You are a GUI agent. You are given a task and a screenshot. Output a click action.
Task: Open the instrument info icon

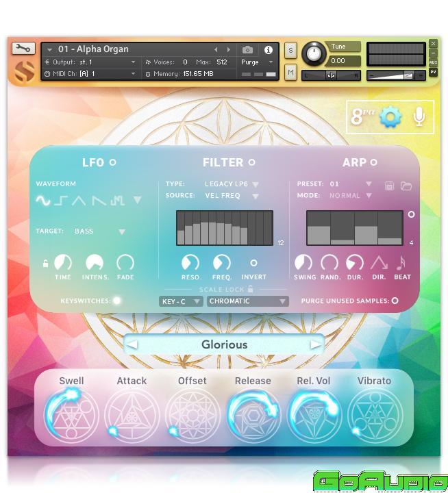pos(268,50)
